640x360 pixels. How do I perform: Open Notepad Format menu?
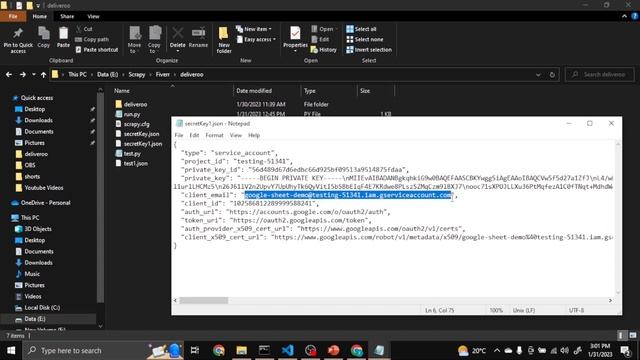[214, 135]
